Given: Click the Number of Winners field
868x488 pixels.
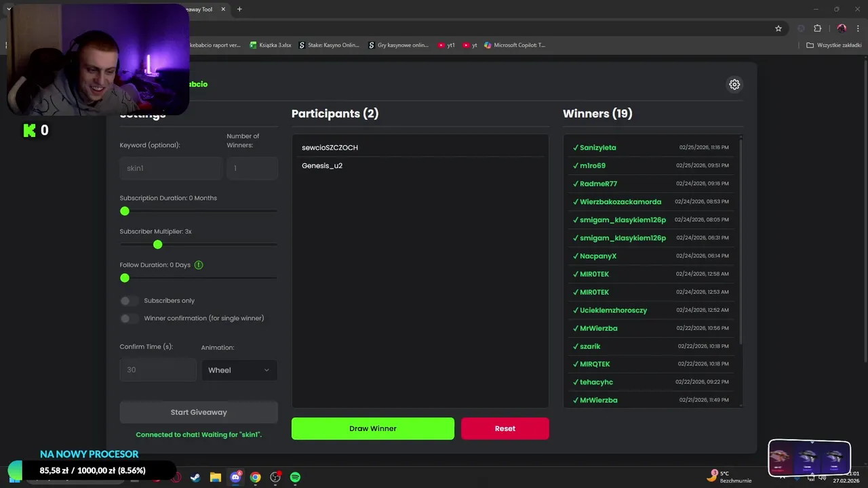Looking at the screenshot, I should 252,168.
